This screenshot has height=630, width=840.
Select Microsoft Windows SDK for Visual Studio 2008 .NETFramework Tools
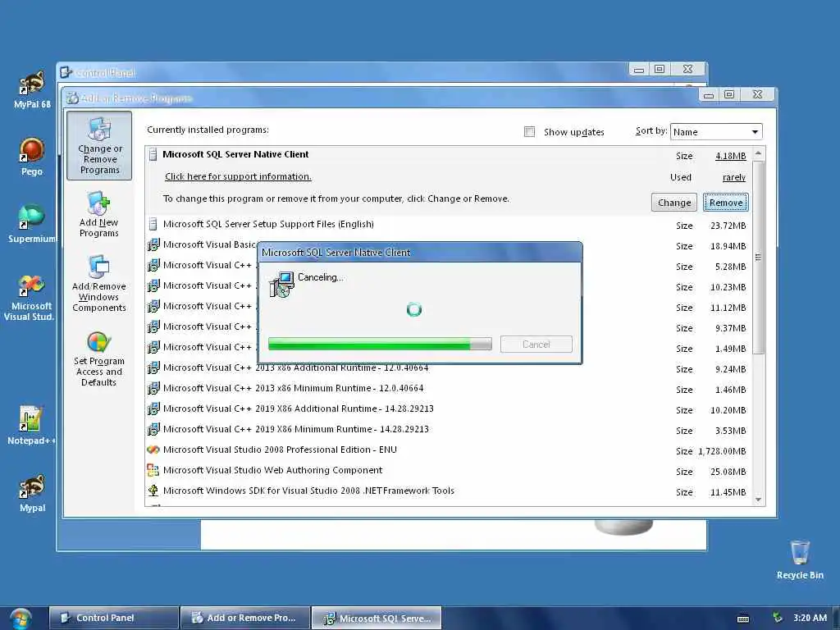[x=308, y=491]
